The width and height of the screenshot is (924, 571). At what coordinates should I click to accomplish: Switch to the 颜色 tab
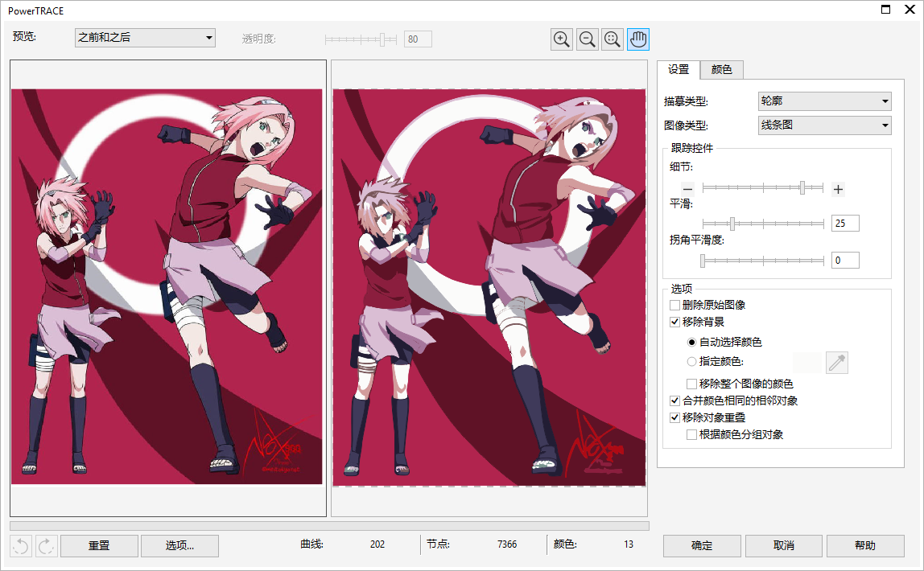[721, 69]
